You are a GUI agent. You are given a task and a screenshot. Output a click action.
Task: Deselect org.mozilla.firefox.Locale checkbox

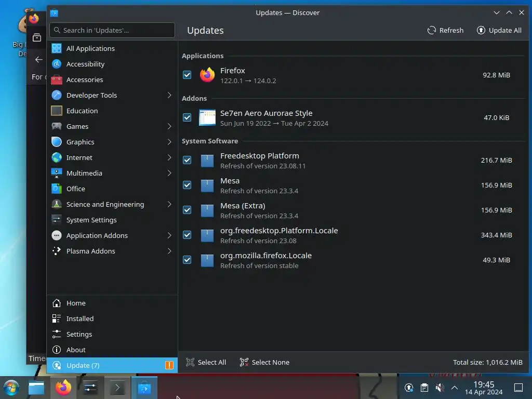(187, 260)
